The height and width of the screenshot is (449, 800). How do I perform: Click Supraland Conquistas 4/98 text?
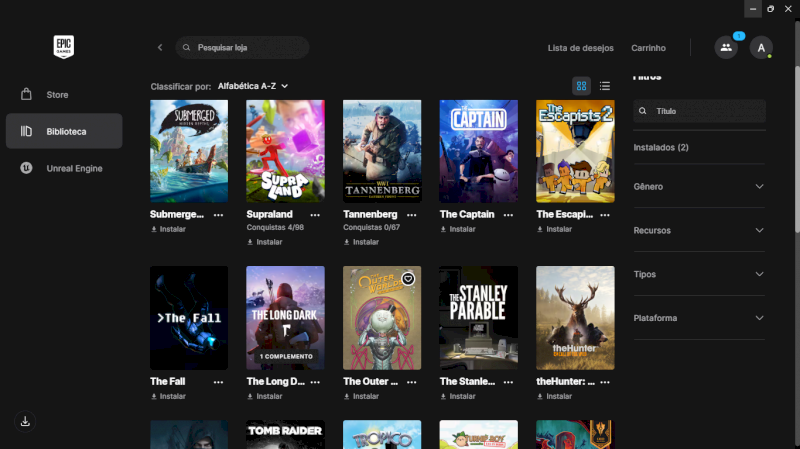(275, 227)
